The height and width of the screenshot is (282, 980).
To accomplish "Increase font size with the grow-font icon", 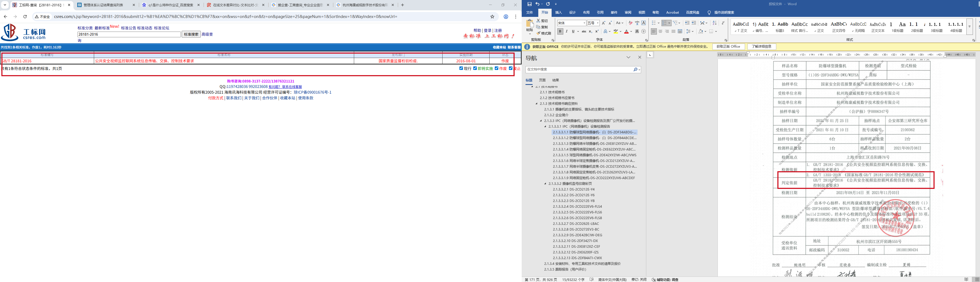I will click(604, 23).
